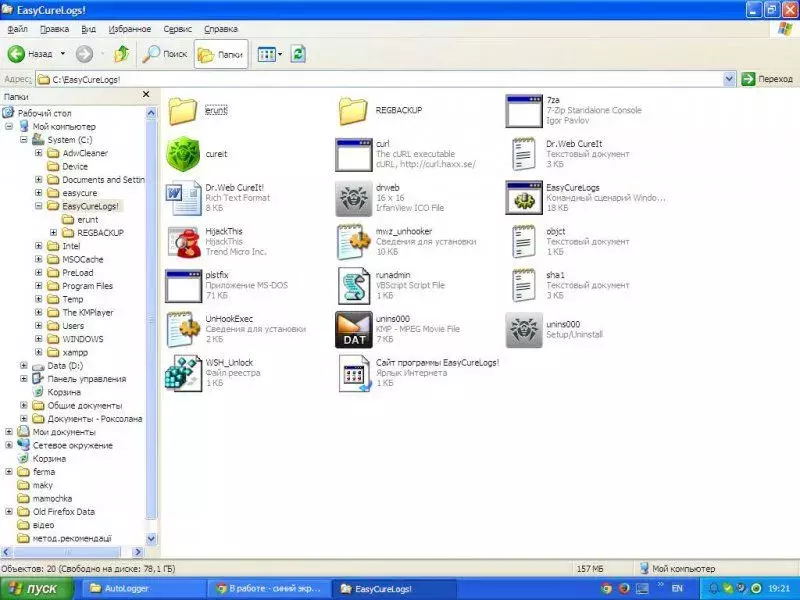Open the address bar dropdown list

(729, 79)
